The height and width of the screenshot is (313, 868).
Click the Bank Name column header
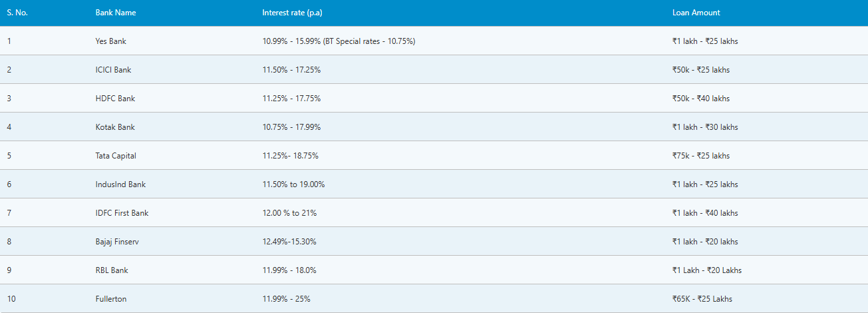(x=116, y=13)
